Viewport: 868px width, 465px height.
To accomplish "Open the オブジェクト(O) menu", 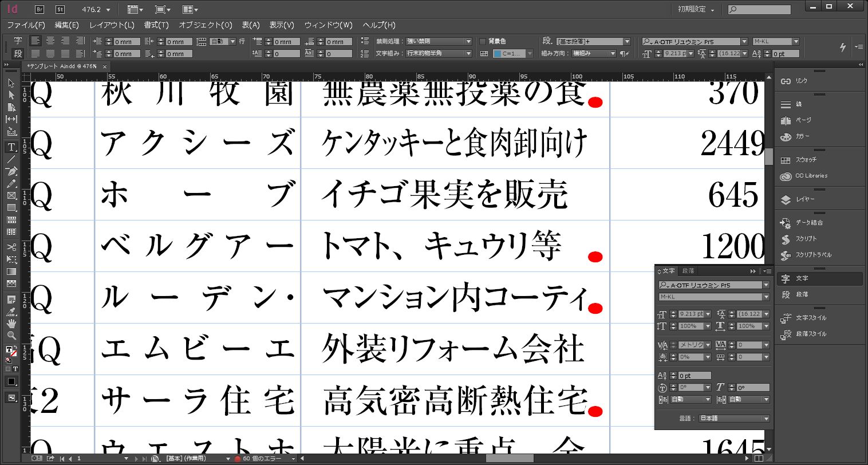I will [x=206, y=25].
